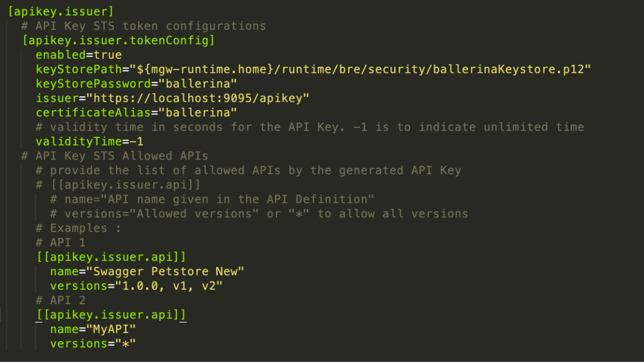Place cursor on [apikey.issuer.tokenConfig] header
The height and width of the screenshot is (363, 644).
(x=118, y=40)
